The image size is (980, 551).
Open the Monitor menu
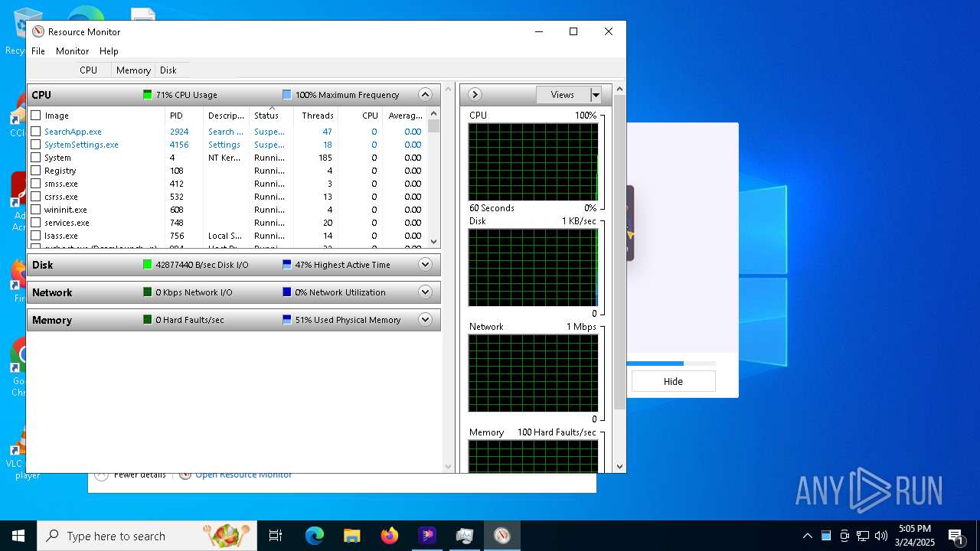pos(73,51)
